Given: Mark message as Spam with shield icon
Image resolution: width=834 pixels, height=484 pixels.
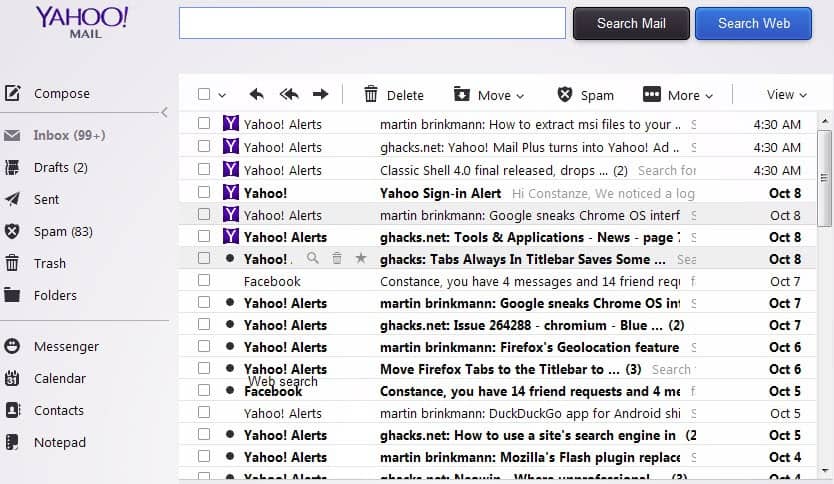Looking at the screenshot, I should click(565, 95).
